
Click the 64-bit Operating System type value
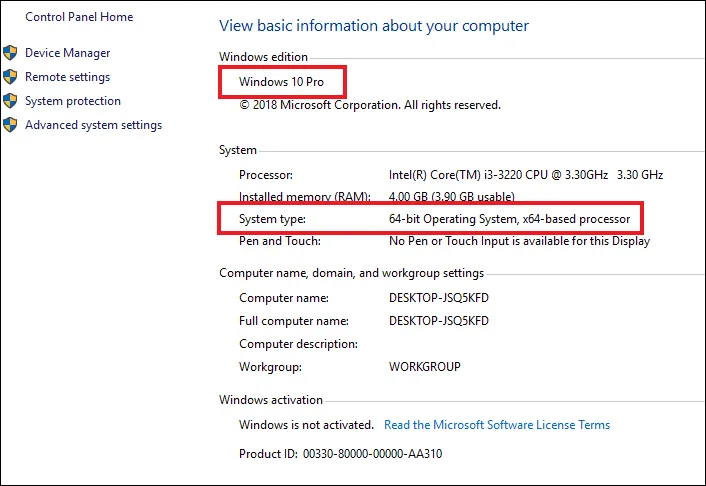coord(509,219)
